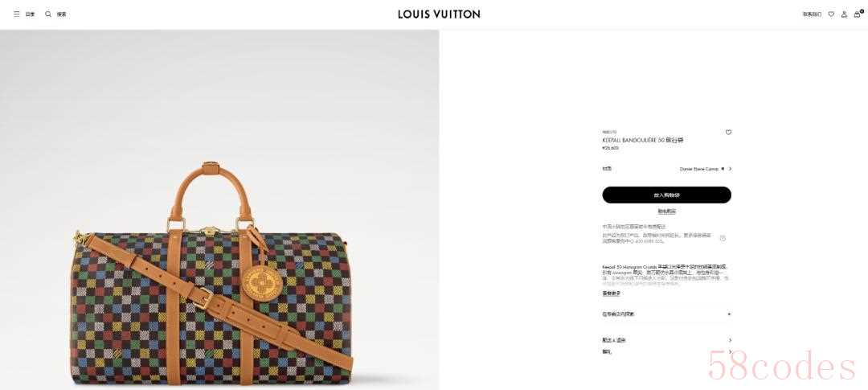Select the Damier Ebene Canvas color dot

coord(723,169)
